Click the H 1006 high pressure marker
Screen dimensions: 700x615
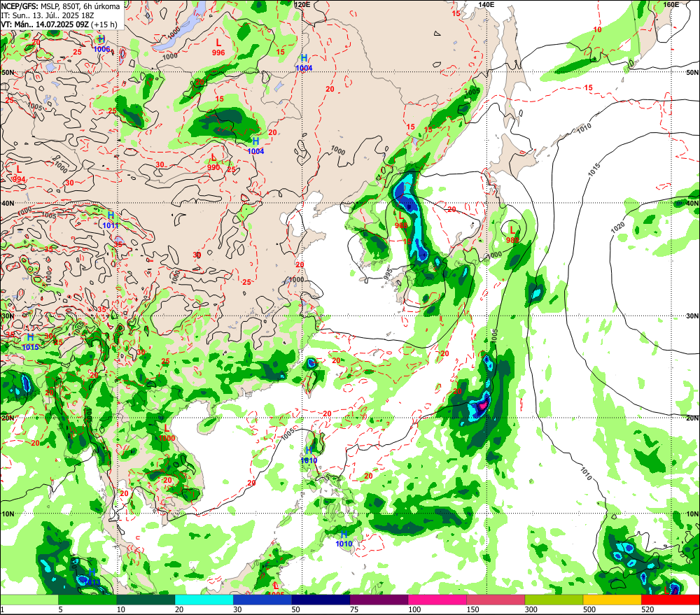[101, 44]
